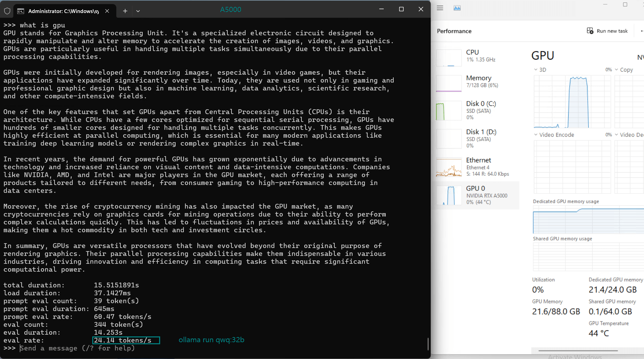Click the Memory mini graph thumbnail

tap(449, 83)
